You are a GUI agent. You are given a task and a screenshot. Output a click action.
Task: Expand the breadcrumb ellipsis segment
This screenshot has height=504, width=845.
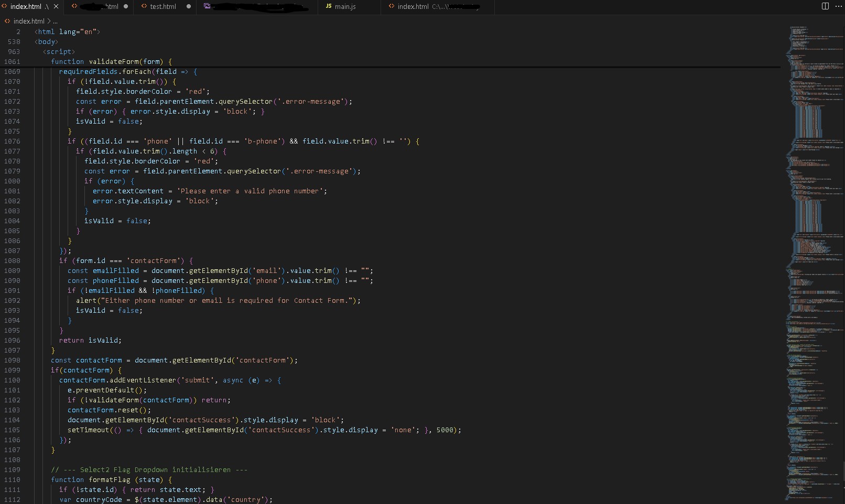coord(55,21)
